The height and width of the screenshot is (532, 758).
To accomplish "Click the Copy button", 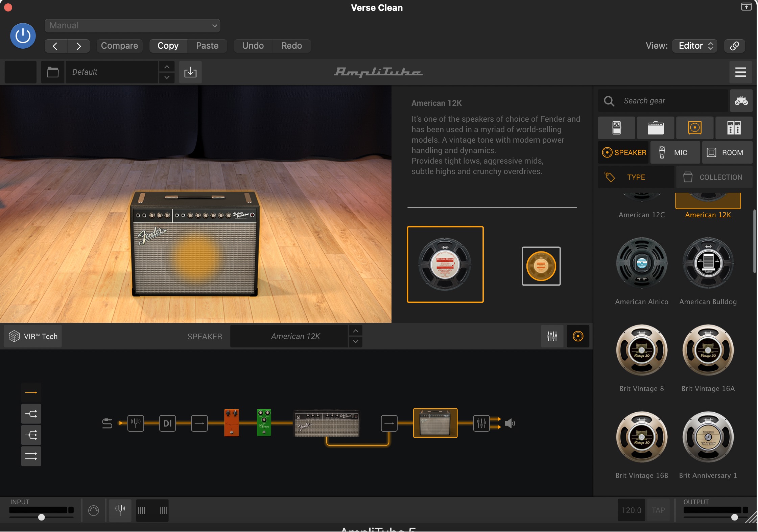I will 168,46.
